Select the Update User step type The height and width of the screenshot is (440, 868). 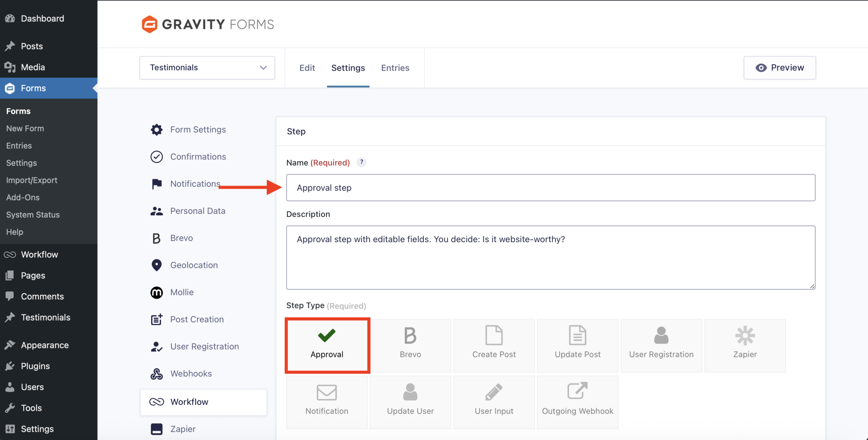[x=410, y=402]
